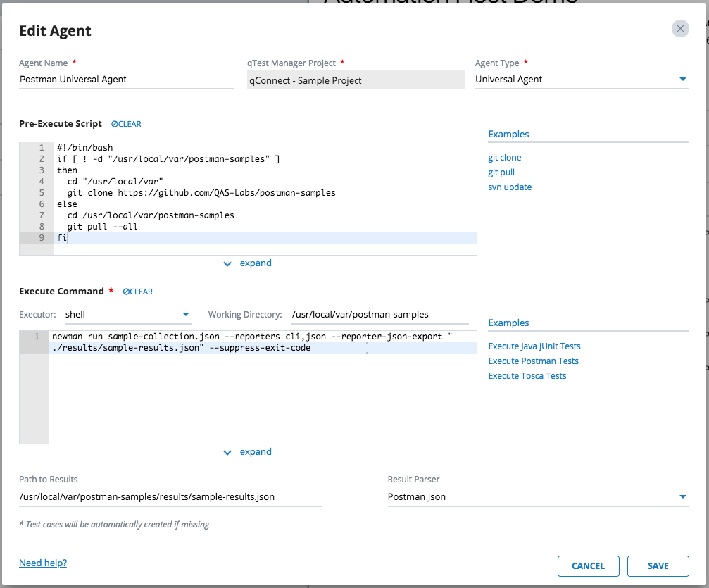Open the Executor shell dropdown
Screen dimensions: 709x588
point(186,315)
